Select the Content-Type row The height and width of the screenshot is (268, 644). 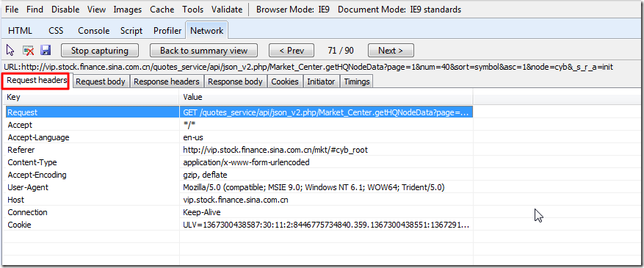[x=239, y=162]
